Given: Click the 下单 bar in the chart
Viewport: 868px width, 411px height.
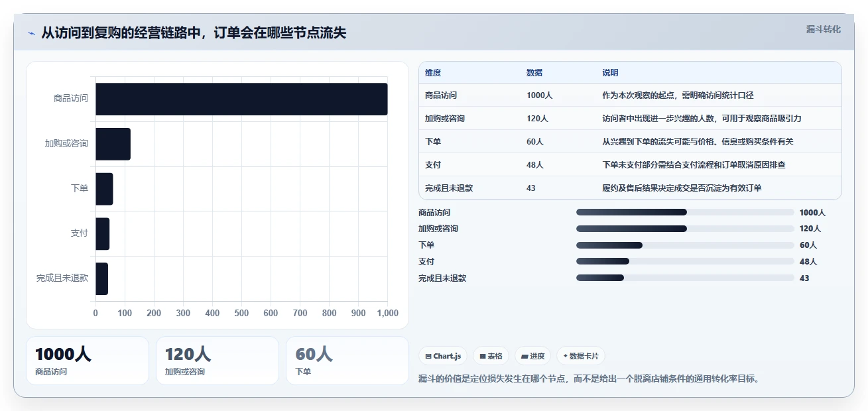Looking at the screenshot, I should point(104,189).
